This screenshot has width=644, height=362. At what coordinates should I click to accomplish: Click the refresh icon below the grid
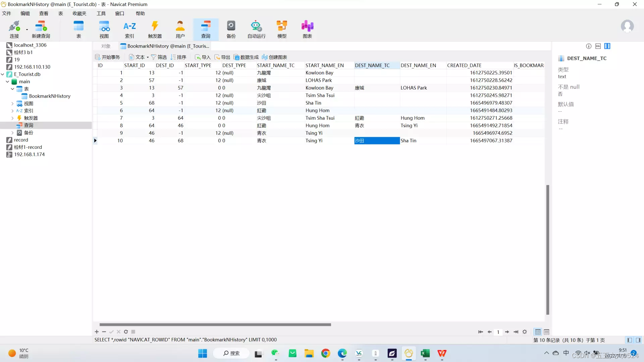point(126,332)
